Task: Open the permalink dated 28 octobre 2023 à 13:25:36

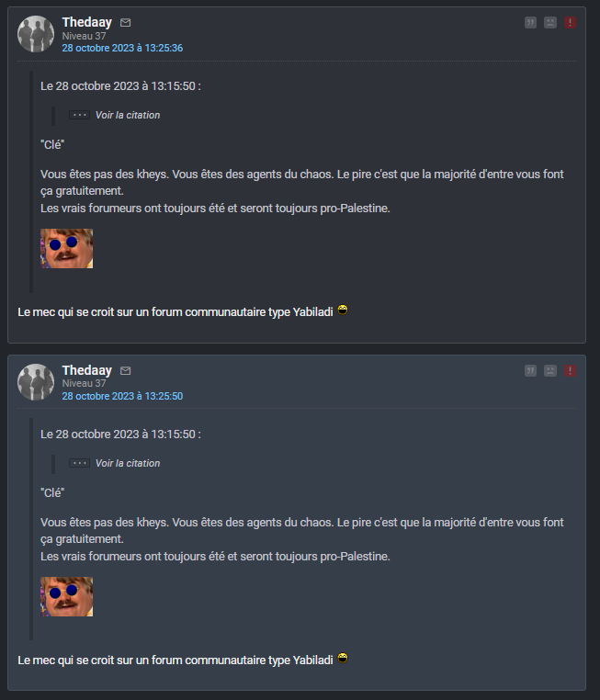Action: [x=122, y=48]
